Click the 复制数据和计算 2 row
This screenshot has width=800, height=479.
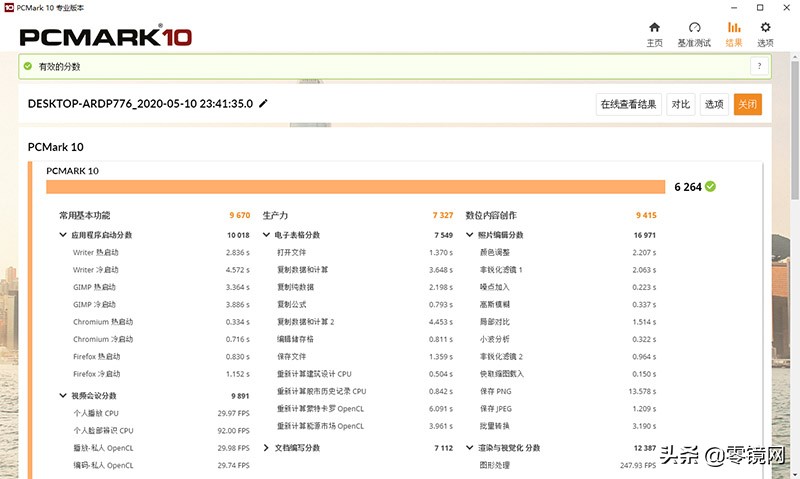pos(365,322)
